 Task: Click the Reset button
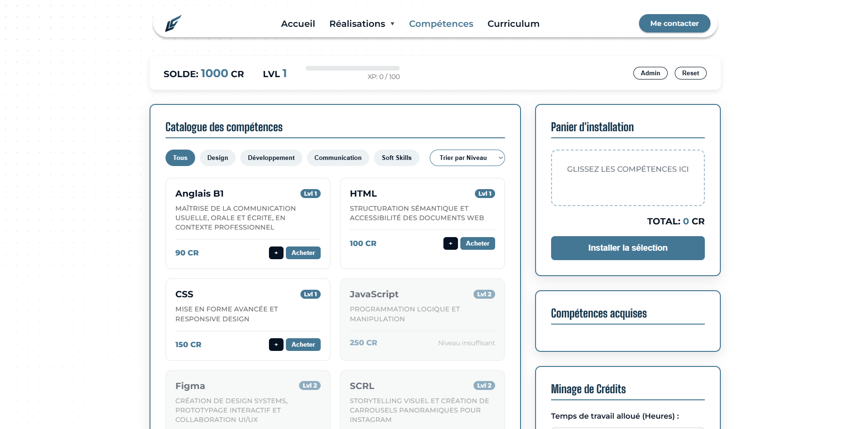690,73
